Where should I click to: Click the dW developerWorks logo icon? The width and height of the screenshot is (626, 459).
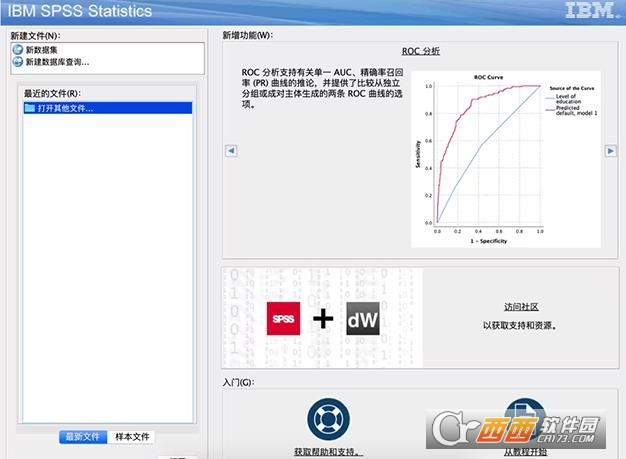pyautogui.click(x=363, y=319)
